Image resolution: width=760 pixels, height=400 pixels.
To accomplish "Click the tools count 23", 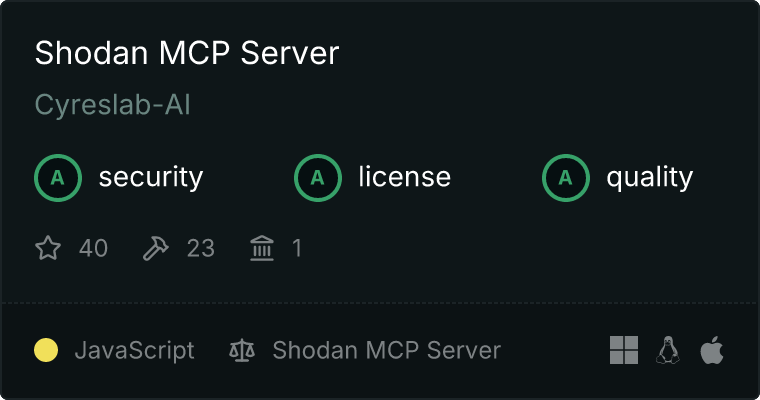I will (x=201, y=248).
